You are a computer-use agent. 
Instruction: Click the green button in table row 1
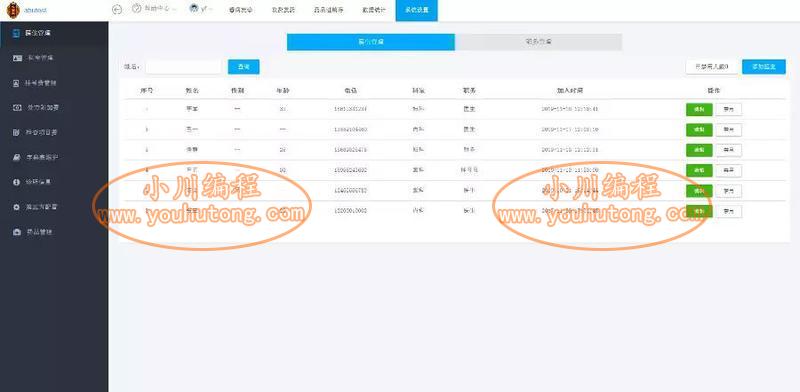pos(699,109)
